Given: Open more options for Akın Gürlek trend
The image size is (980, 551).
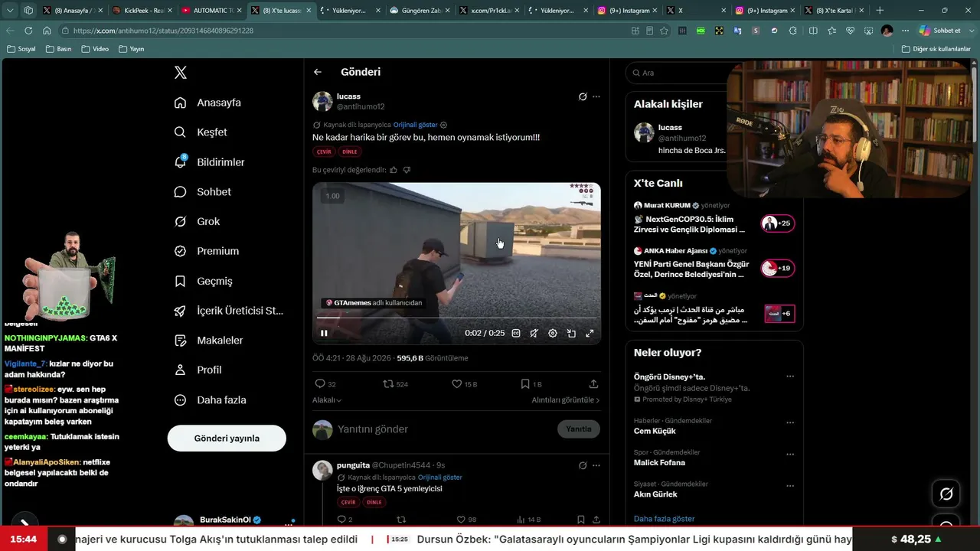Looking at the screenshot, I should coord(790,486).
